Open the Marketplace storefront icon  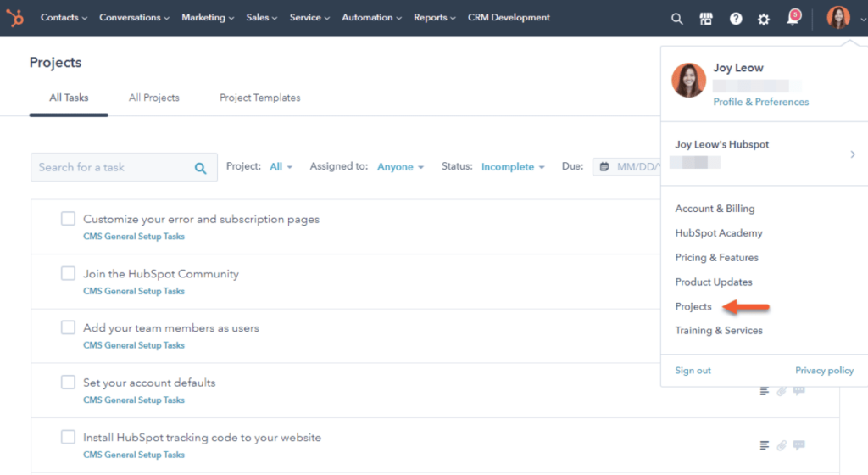706,19
